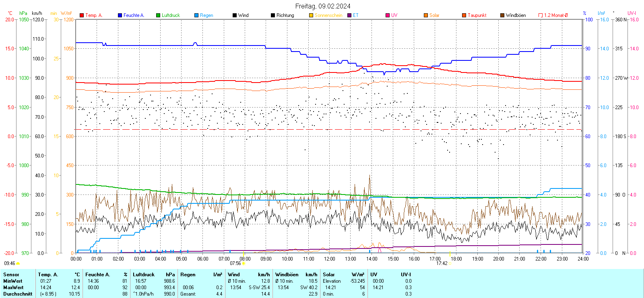Click the chart title Freitag, 09.02.2024
The width and height of the screenshot is (644, 298).
pos(322,6)
